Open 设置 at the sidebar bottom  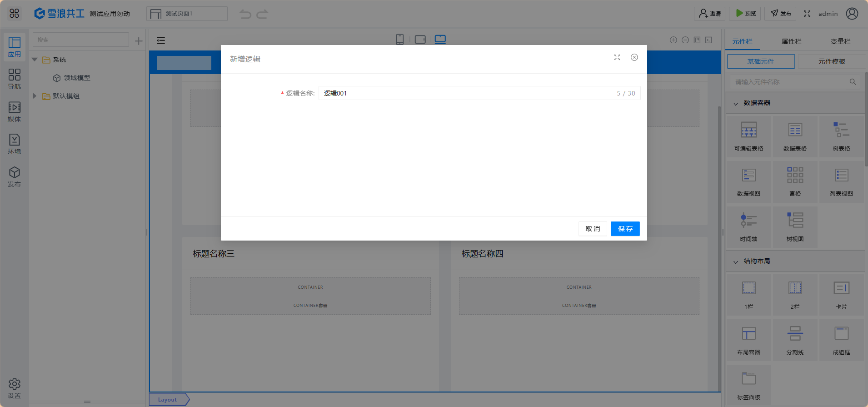click(x=15, y=388)
